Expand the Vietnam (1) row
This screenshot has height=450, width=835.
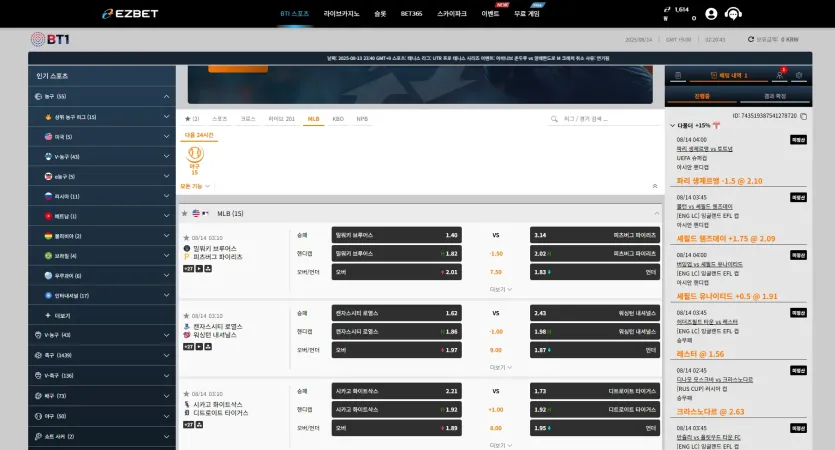102,216
